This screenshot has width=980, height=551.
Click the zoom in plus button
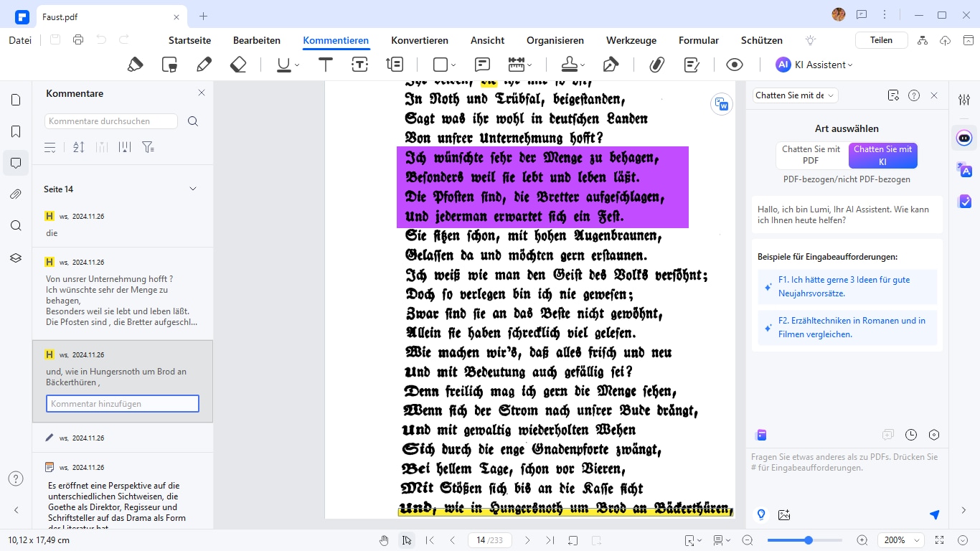[x=862, y=540]
